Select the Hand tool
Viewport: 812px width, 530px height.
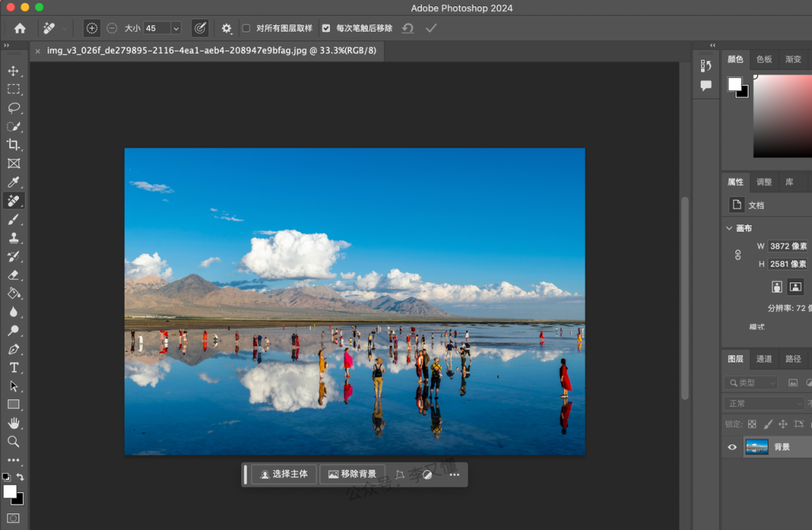coord(13,423)
